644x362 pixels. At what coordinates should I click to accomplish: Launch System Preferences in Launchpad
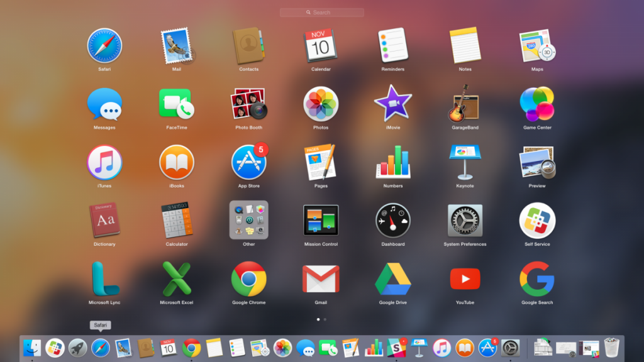(x=465, y=221)
